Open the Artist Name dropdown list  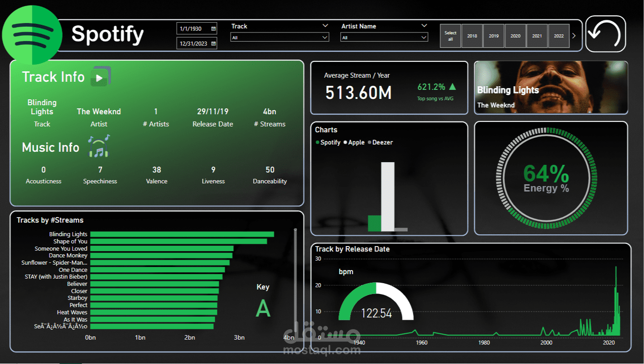[x=384, y=37]
